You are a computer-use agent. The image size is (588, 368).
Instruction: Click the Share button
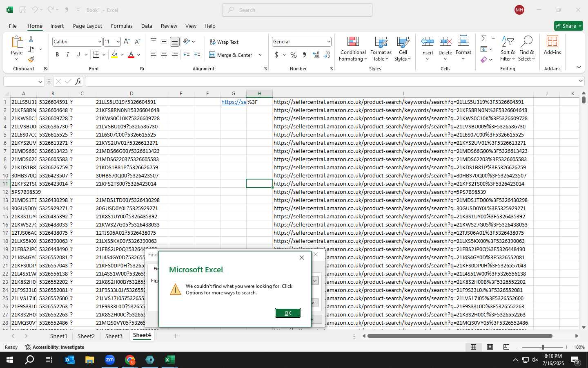click(568, 26)
